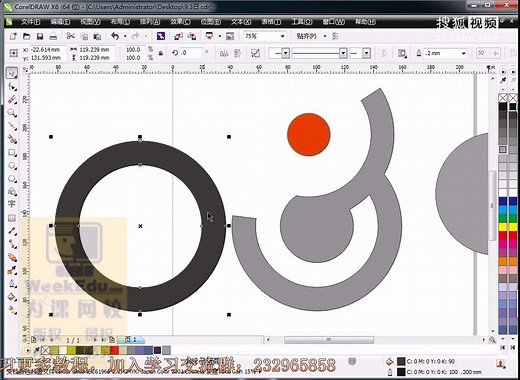Open the wrap text icon
This screenshot has width=520, height=380.
click(402, 53)
